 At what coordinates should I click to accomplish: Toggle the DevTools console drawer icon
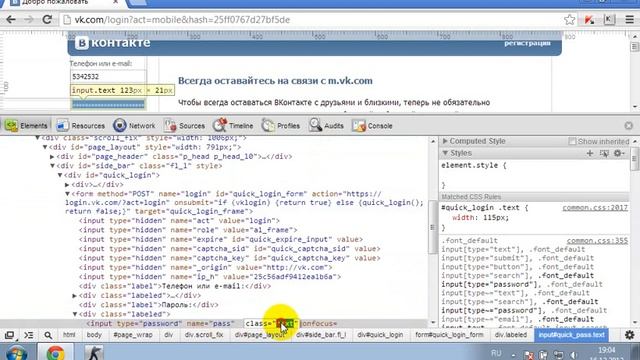coord(29,335)
